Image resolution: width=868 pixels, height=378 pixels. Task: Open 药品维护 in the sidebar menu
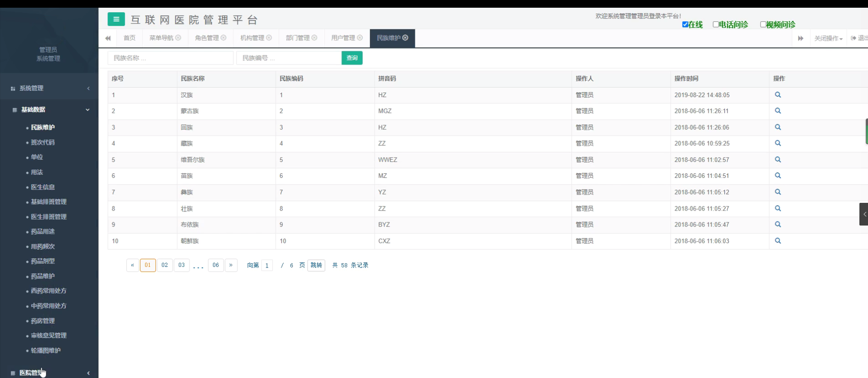tap(43, 276)
